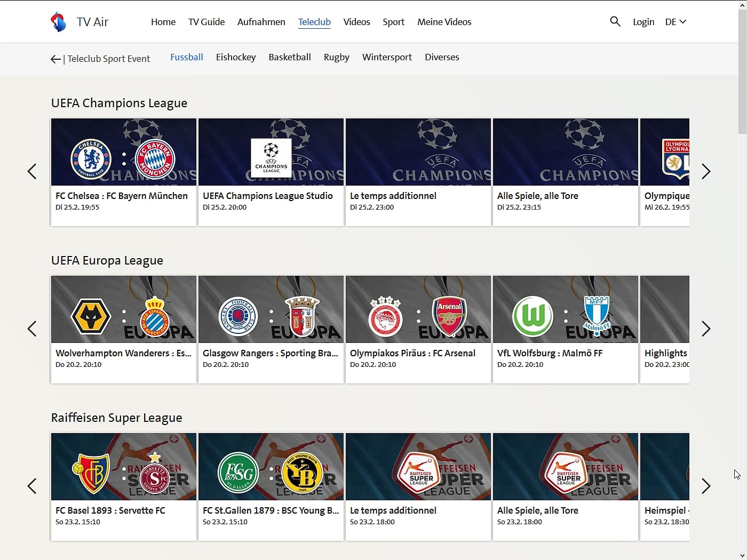Screen dimensions: 747x560
Task: Open Champions League Le temps additionnel thumbnail
Action: click(418, 152)
